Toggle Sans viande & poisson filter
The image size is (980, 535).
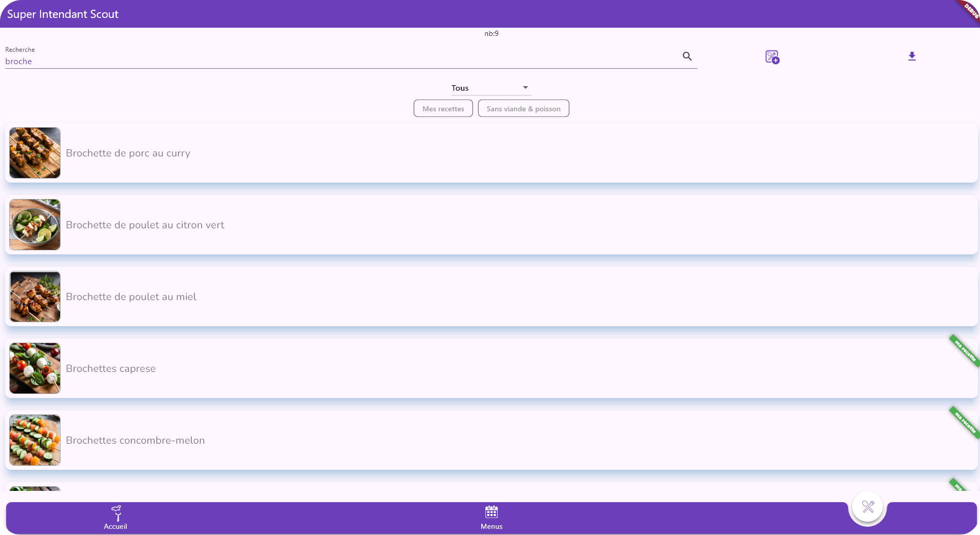[523, 108]
